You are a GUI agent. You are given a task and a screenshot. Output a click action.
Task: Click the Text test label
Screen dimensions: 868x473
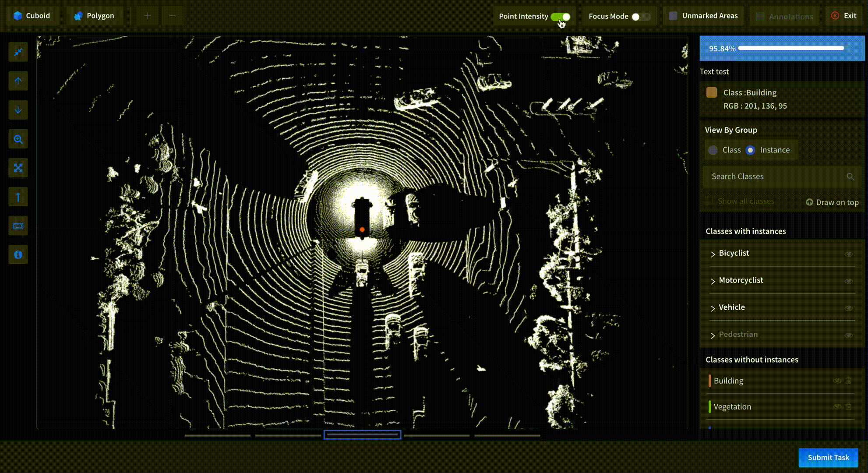[x=714, y=71]
